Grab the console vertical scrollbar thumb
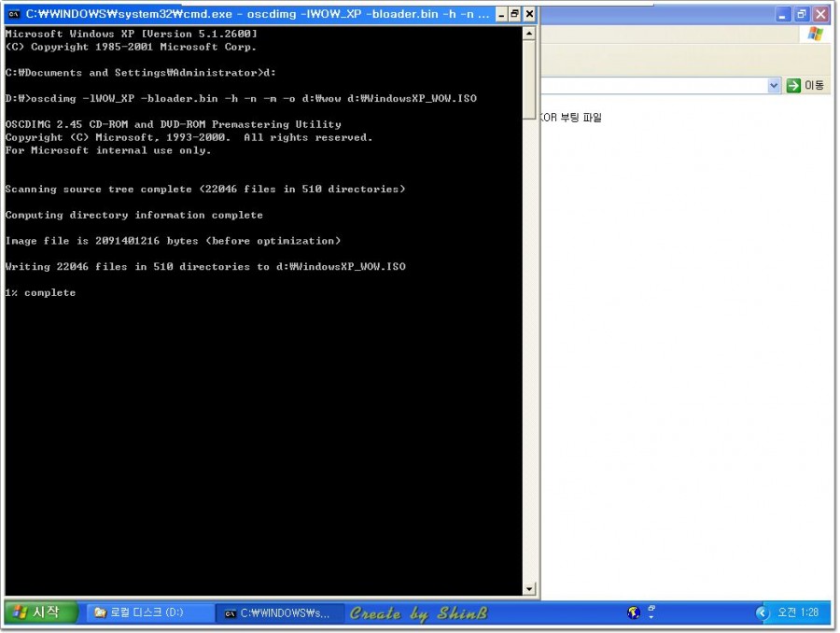 [x=529, y=80]
